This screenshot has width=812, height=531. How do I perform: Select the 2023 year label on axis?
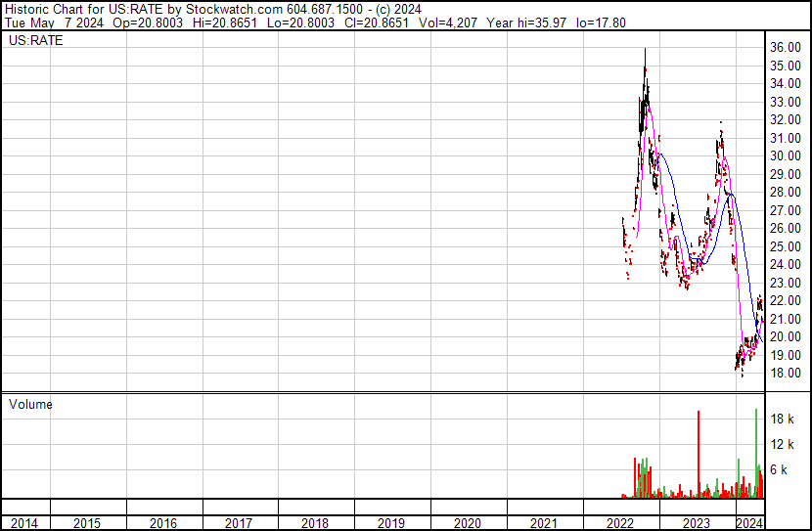[x=696, y=523]
